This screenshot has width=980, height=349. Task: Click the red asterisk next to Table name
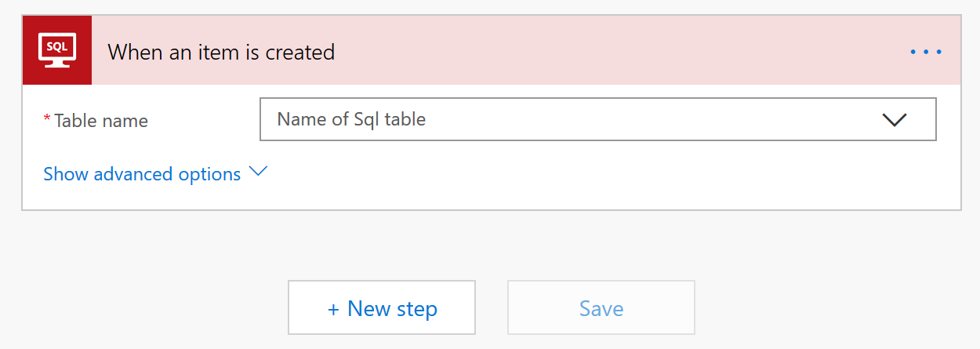[47, 118]
